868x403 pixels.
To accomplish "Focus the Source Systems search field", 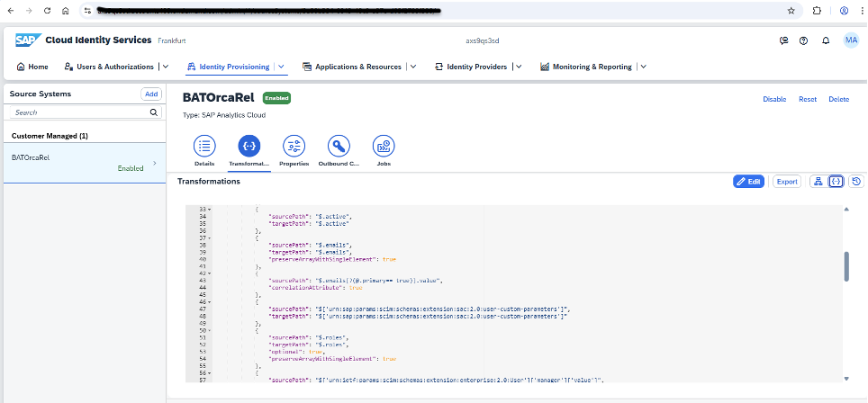I will pos(86,112).
